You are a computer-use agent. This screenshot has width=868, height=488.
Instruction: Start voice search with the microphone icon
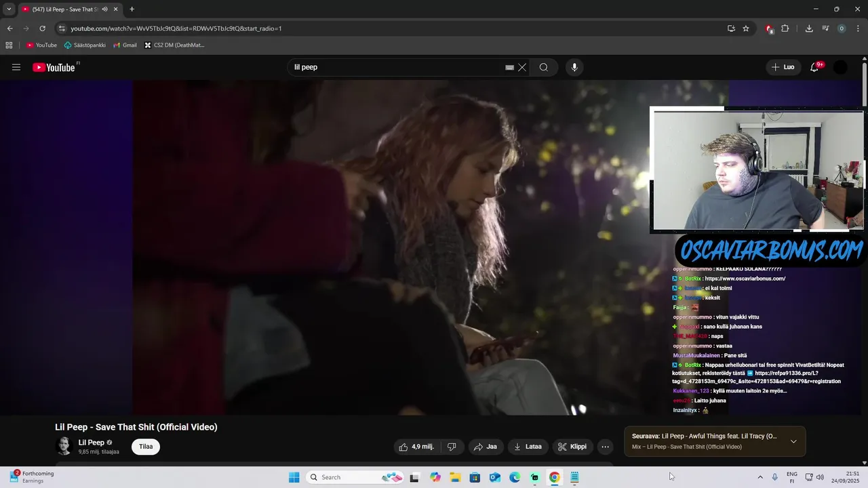[x=574, y=67]
